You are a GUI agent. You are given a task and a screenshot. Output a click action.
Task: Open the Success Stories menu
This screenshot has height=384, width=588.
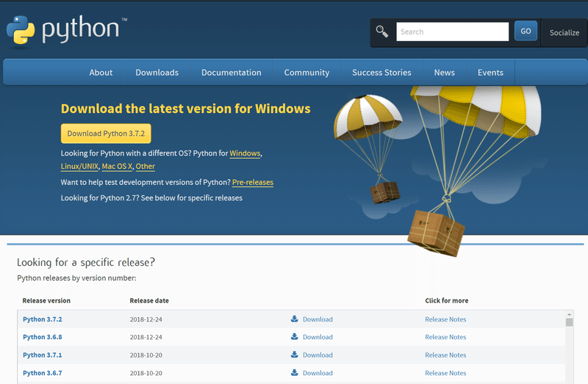click(x=381, y=72)
